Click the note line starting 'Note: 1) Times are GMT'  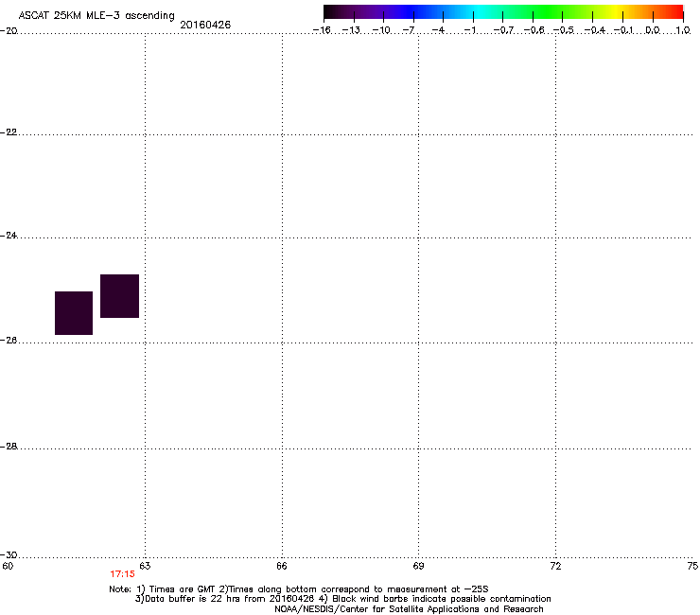point(299,589)
